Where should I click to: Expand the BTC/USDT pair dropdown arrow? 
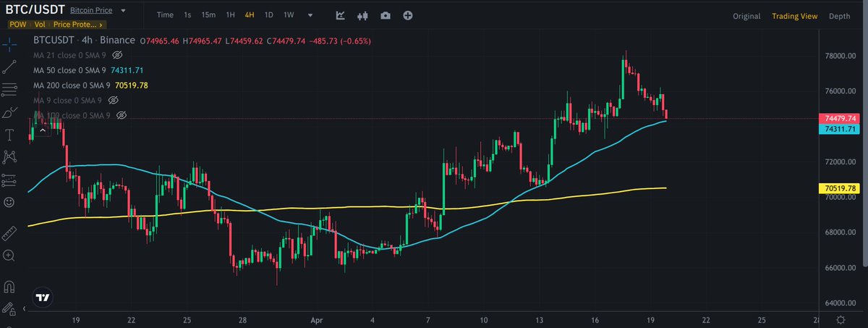point(123,11)
